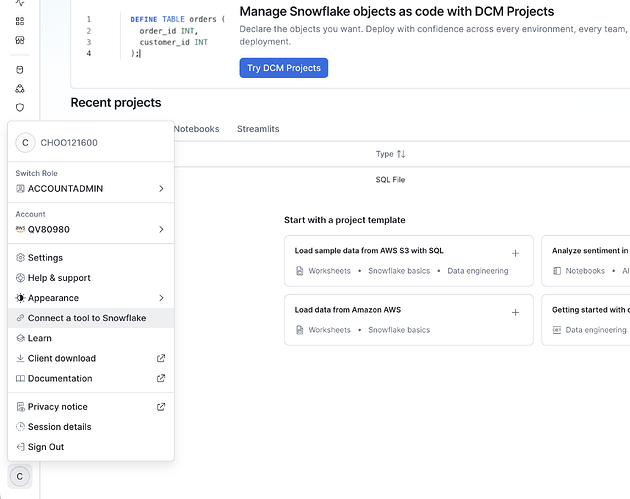This screenshot has height=499, width=630.
Task: View Session details
Action: pos(91,427)
